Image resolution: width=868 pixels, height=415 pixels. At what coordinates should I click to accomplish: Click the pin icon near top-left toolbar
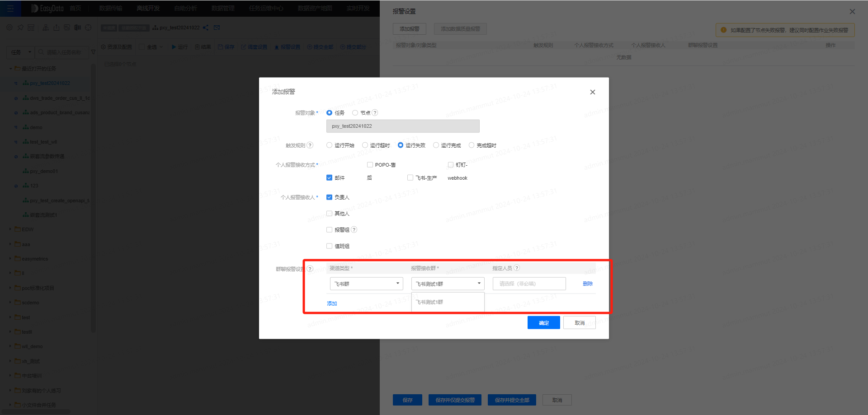pyautogui.click(x=20, y=27)
